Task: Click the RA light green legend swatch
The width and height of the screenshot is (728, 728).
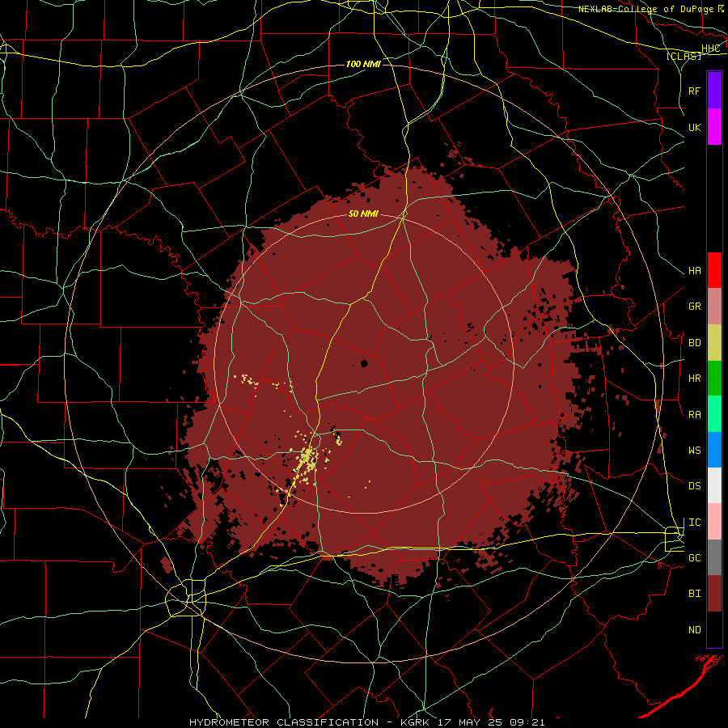Action: click(x=714, y=414)
